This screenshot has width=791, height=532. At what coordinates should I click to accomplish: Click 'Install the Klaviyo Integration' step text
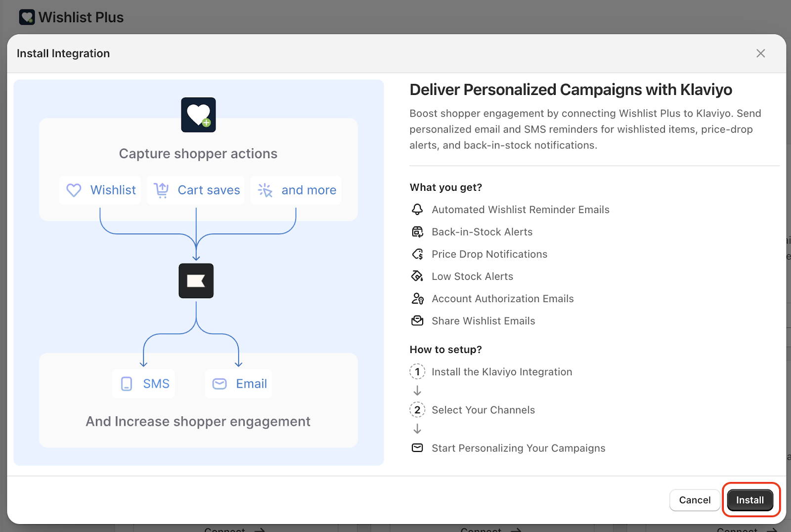point(502,372)
